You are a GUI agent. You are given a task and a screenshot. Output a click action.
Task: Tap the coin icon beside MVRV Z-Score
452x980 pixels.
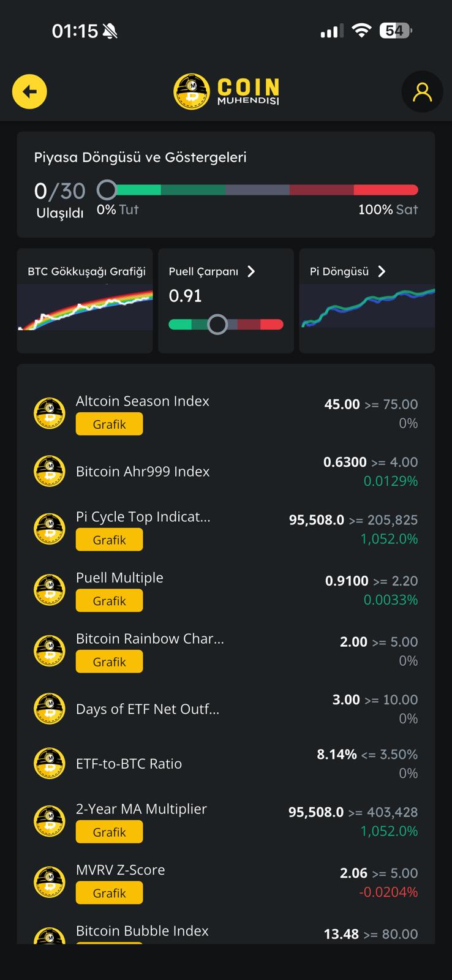click(x=50, y=881)
